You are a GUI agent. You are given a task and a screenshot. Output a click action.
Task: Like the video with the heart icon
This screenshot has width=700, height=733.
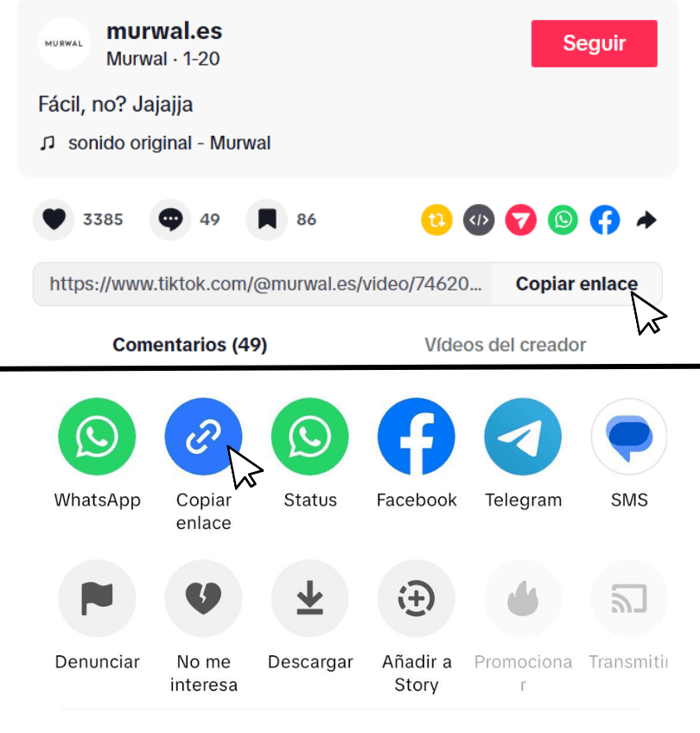54,220
